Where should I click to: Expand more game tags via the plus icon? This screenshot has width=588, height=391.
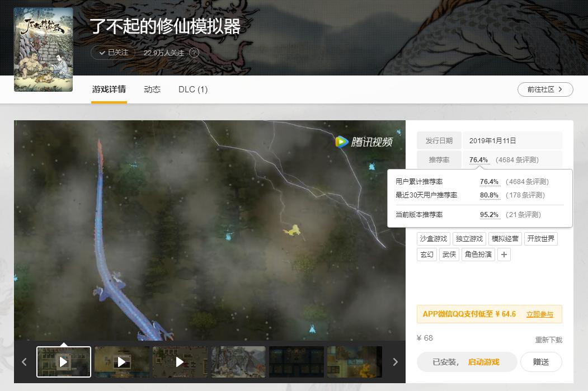pyautogui.click(x=504, y=255)
